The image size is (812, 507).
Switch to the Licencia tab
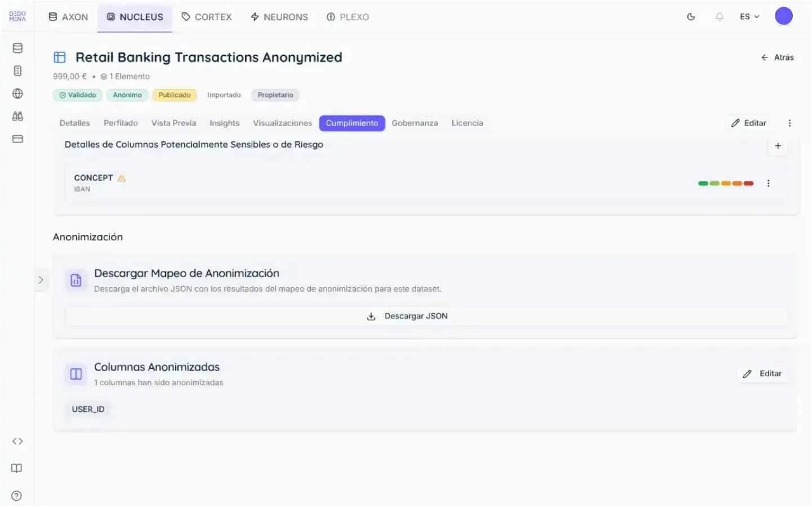(x=467, y=123)
